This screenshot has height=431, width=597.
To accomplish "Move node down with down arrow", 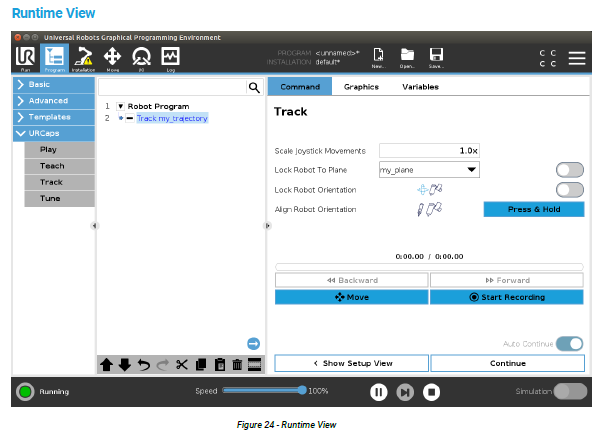I will 125,365.
